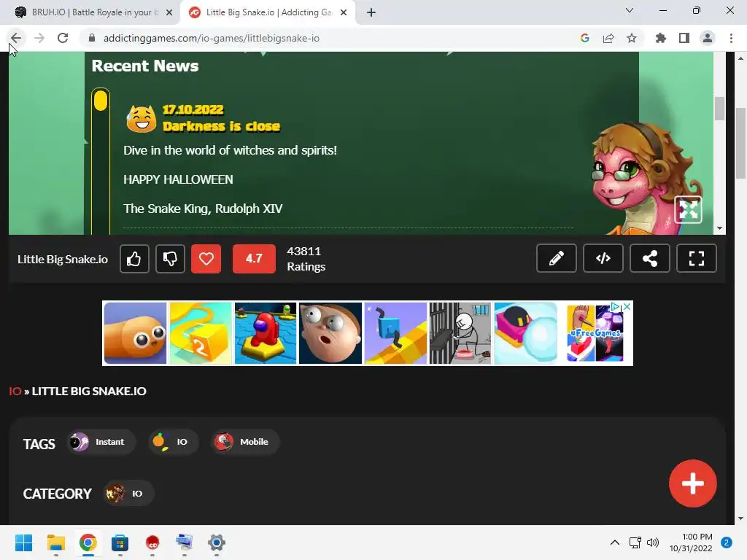Click the game frame scroll down arrow

(x=719, y=228)
